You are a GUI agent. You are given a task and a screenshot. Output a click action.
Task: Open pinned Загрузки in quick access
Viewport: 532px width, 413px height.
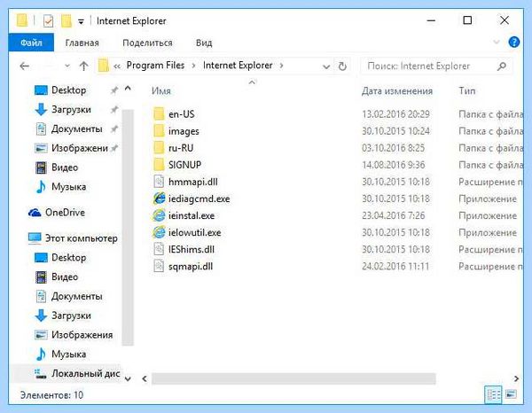pyautogui.click(x=71, y=110)
